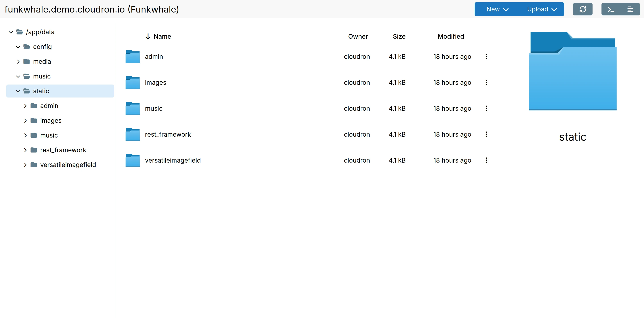This screenshot has width=644, height=318.
Task: Open the Upload dropdown menu
Action: (x=542, y=9)
